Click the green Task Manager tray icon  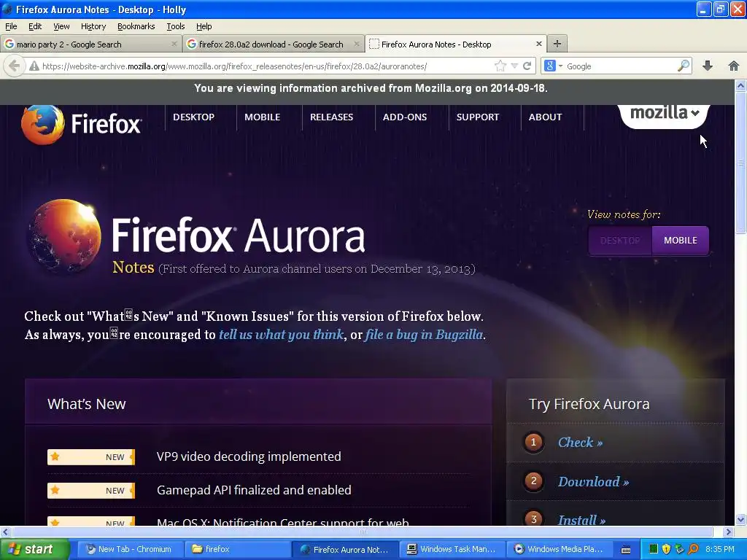[x=654, y=549]
